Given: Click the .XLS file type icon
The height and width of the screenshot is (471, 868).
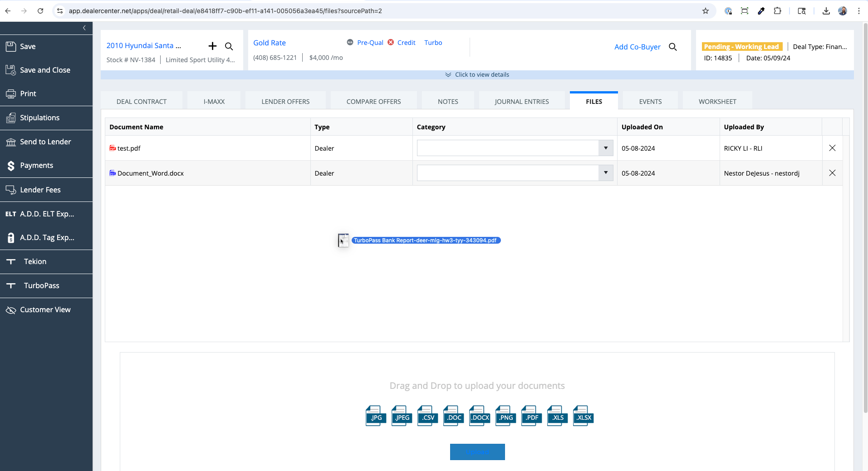Looking at the screenshot, I should click(x=557, y=416).
